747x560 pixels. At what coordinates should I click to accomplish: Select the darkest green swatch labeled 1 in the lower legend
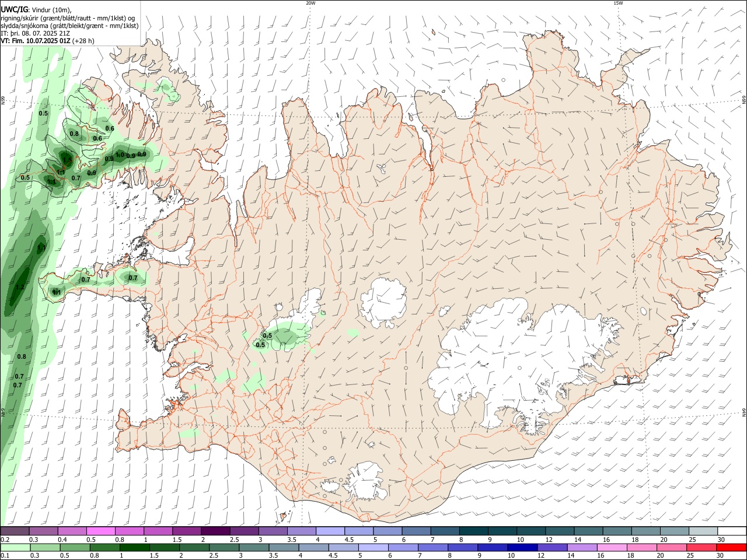tap(134, 547)
